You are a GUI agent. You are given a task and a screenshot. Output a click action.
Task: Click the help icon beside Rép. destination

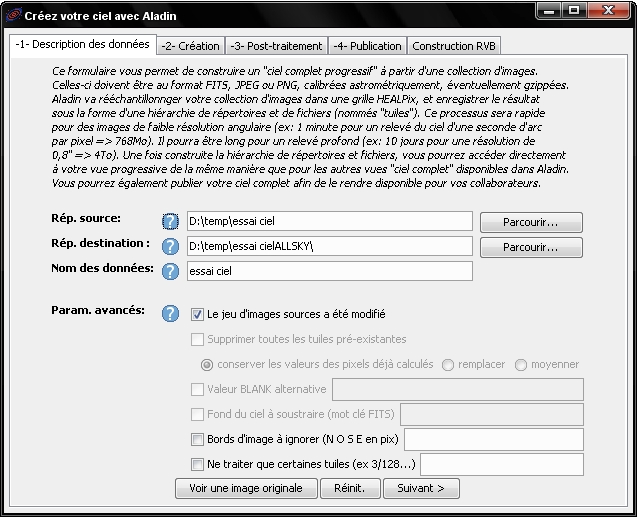click(x=170, y=247)
